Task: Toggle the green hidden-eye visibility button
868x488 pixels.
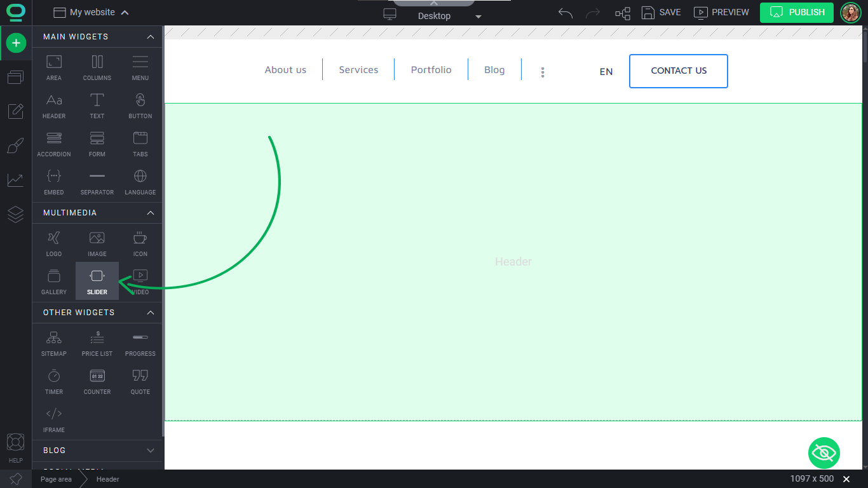Action: (824, 453)
